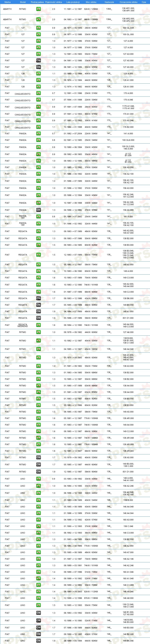The width and height of the screenshot is (150, 644).
Task: Click petrol icon in Uno 82kW / 112KM row
Action: pos(38,592)
